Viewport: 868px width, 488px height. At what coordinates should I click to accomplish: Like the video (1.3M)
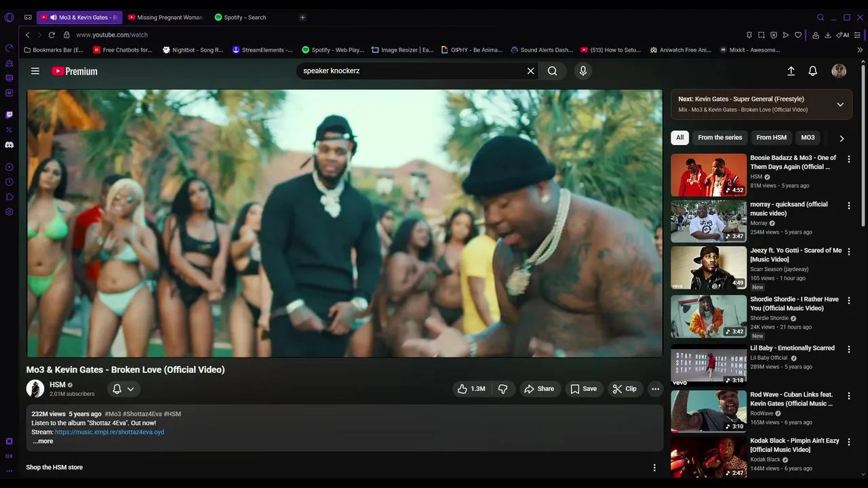tap(471, 388)
